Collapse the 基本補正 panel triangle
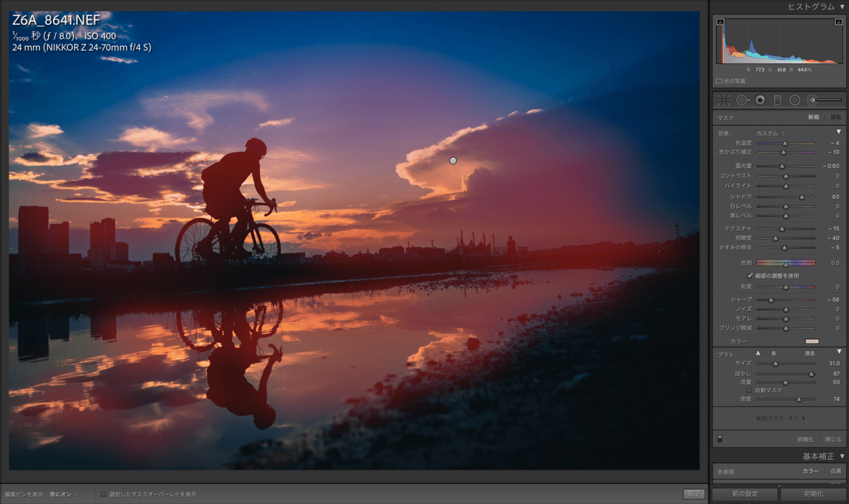This screenshot has height=504, width=849. click(x=841, y=457)
